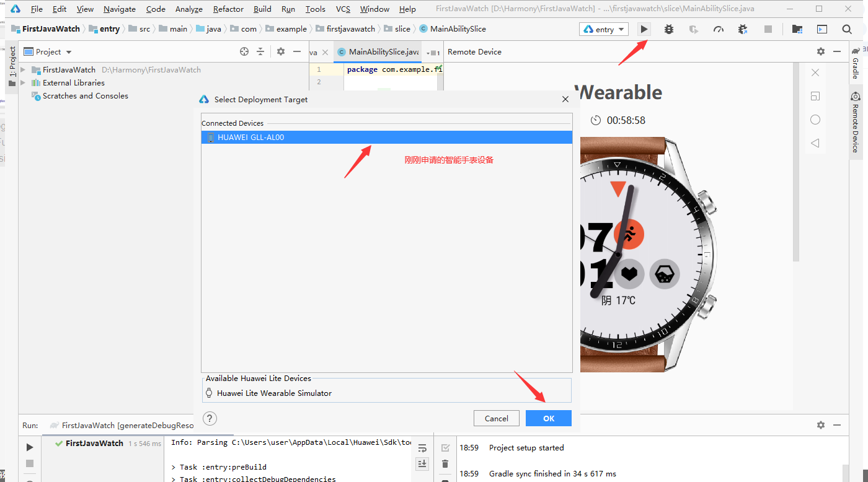The height and width of the screenshot is (482, 868).
Task: Click the grayed stop button in toolbar
Action: coord(768,29)
